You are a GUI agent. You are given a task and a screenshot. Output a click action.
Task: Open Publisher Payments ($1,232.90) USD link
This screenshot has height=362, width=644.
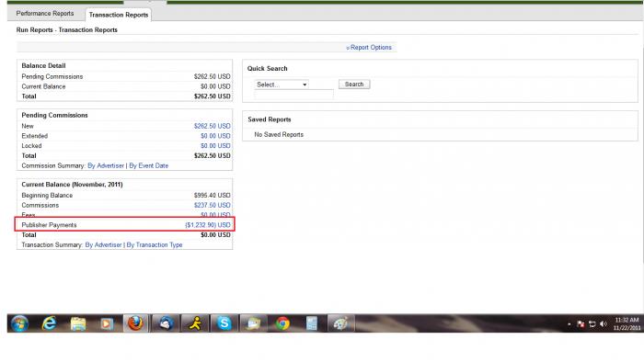207,225
